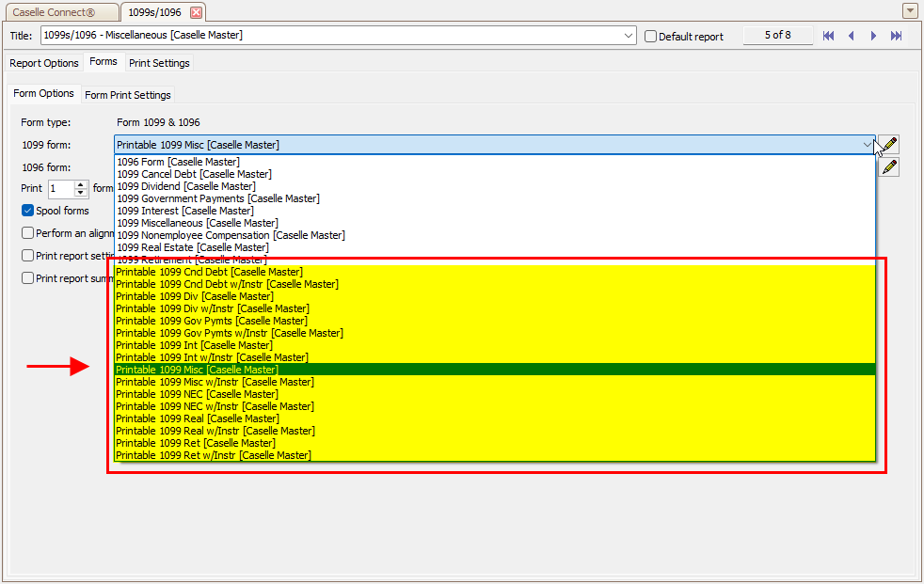Go to the first report arrow
This screenshot has width=924, height=584.
pos(828,36)
